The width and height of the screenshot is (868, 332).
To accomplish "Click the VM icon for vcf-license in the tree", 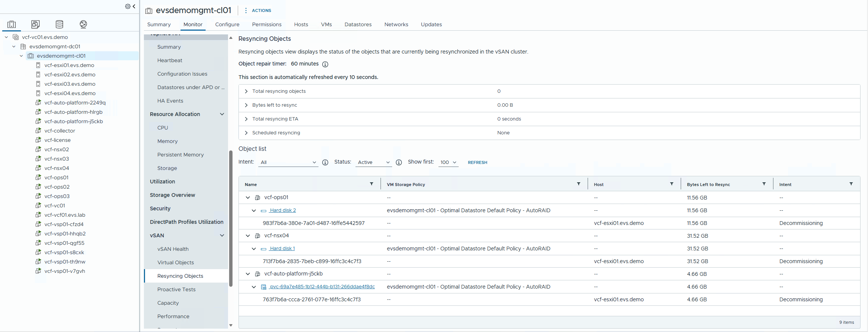I will 38,140.
